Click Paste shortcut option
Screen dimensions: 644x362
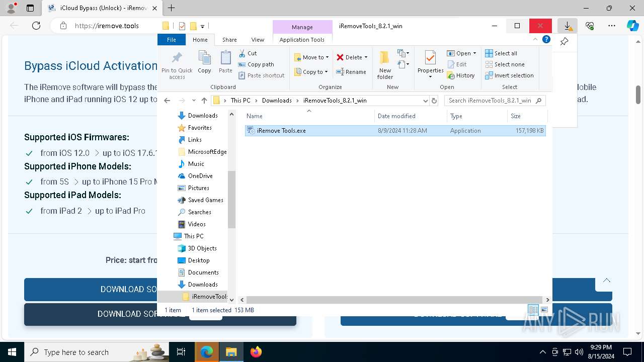261,75
